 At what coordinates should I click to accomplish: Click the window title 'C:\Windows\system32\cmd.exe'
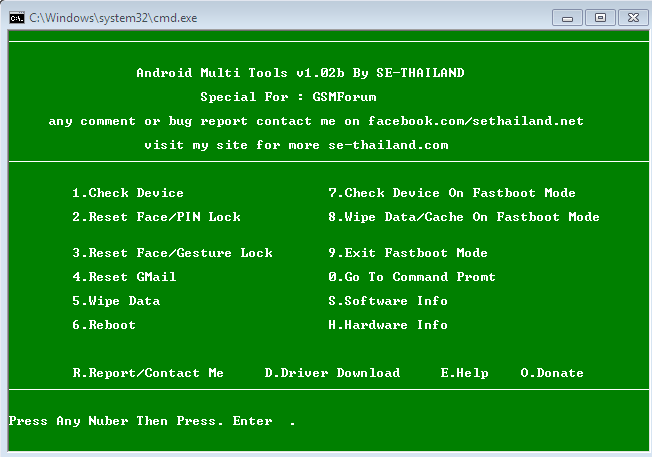click(113, 18)
